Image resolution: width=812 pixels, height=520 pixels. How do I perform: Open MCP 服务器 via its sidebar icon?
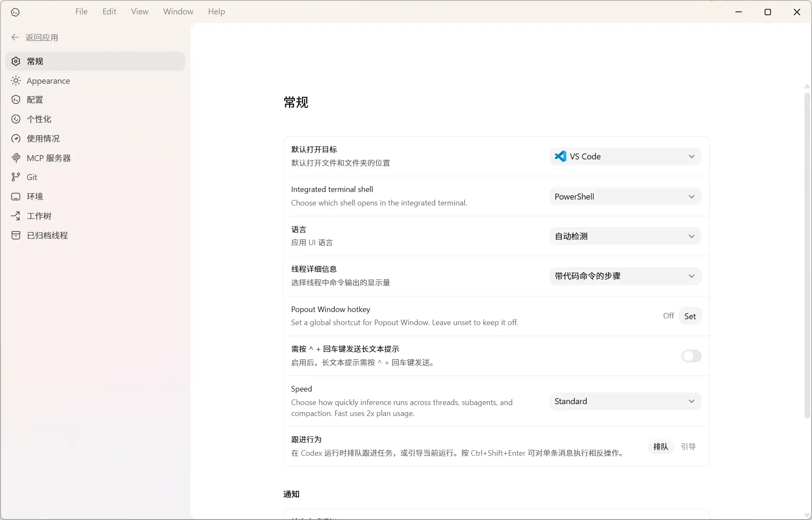pyautogui.click(x=16, y=158)
